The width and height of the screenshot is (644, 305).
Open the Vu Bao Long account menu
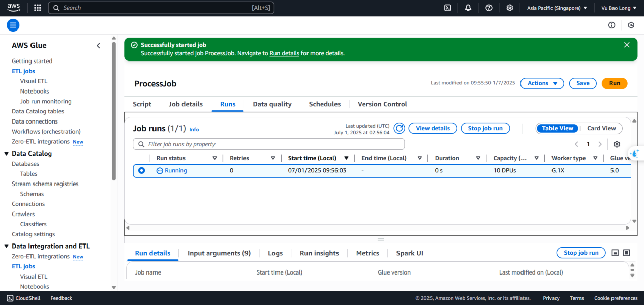619,8
